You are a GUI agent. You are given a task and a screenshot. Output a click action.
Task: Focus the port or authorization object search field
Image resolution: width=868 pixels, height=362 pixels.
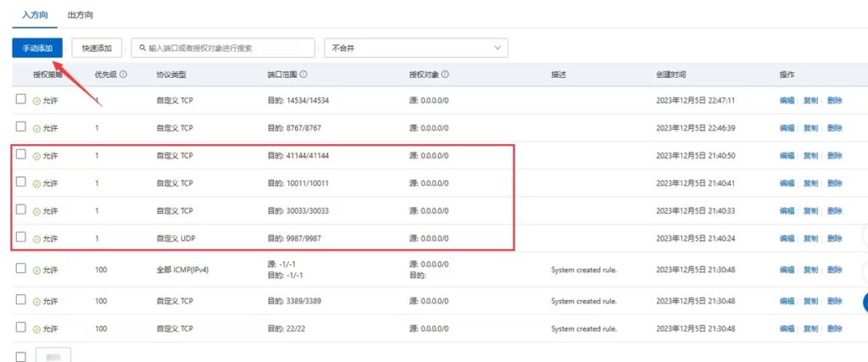pyautogui.click(x=223, y=48)
